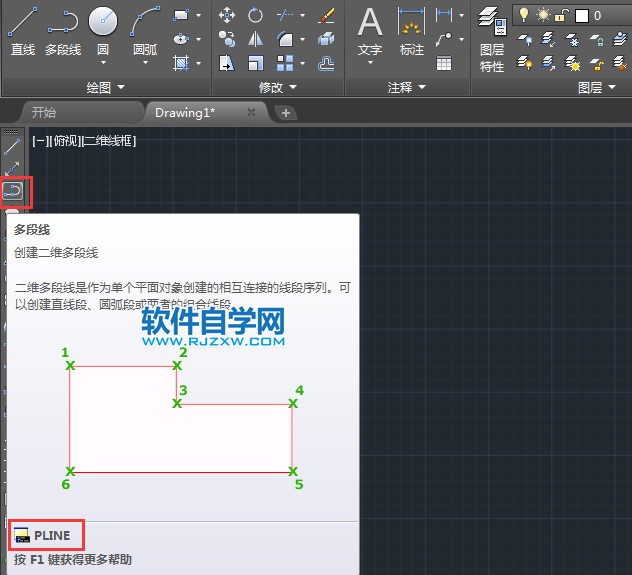
Task: Click the 多段线 polyline ribbon button
Action: [x=63, y=30]
